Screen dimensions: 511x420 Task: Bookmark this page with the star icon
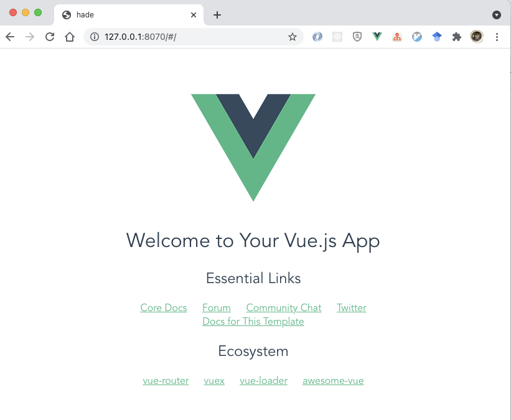pos(293,37)
